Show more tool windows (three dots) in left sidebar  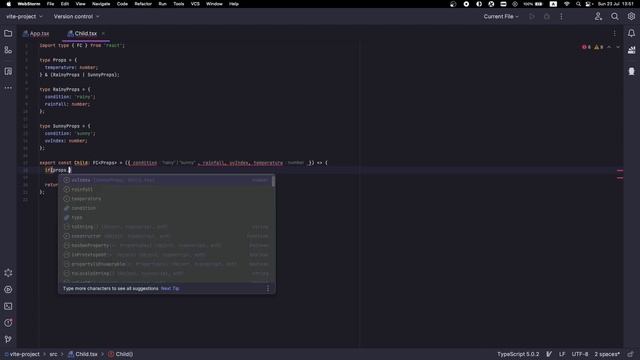(x=8, y=88)
